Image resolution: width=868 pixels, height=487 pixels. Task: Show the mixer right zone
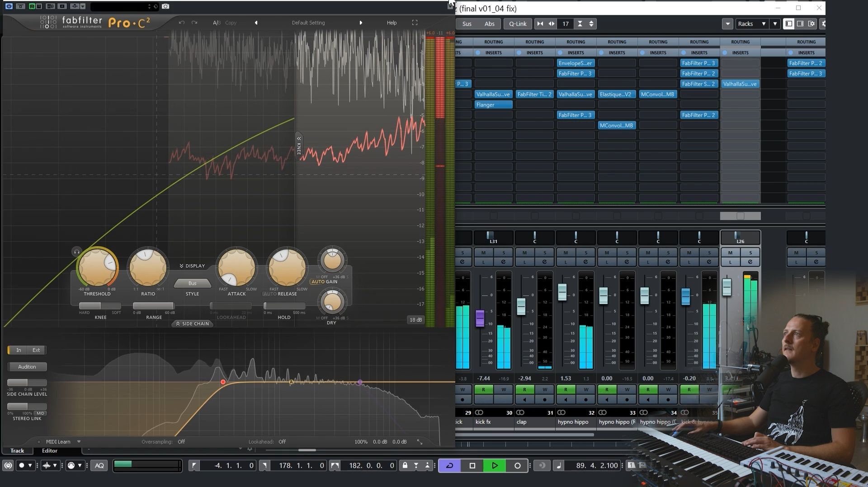tap(800, 24)
